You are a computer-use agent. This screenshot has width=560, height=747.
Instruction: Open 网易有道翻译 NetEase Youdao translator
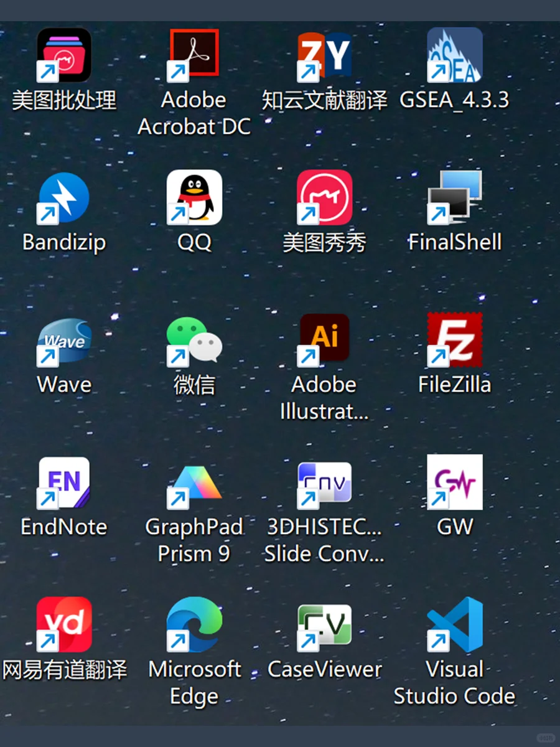[64, 624]
